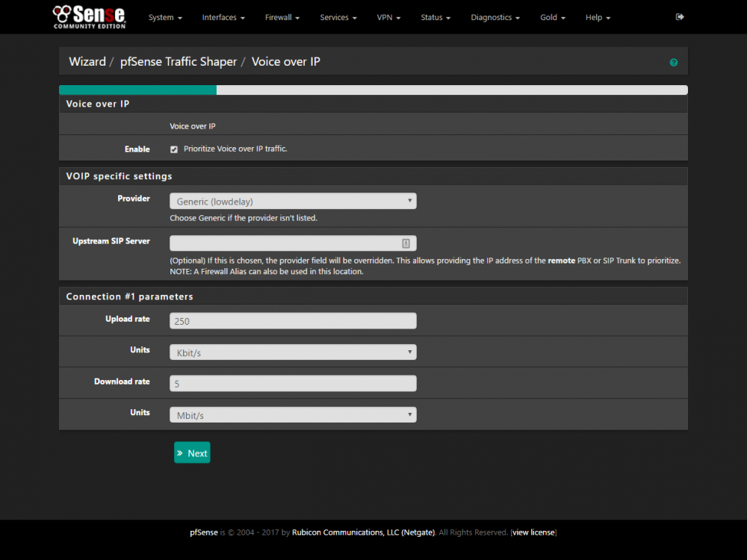Click the 'Choose Generic if the provider isn't listed' hint

(x=244, y=218)
